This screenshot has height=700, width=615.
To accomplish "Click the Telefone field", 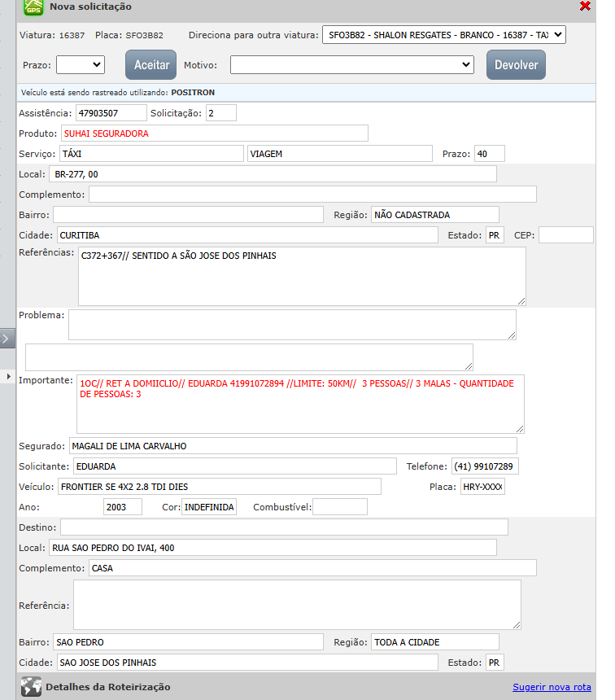I will pyautogui.click(x=485, y=467).
